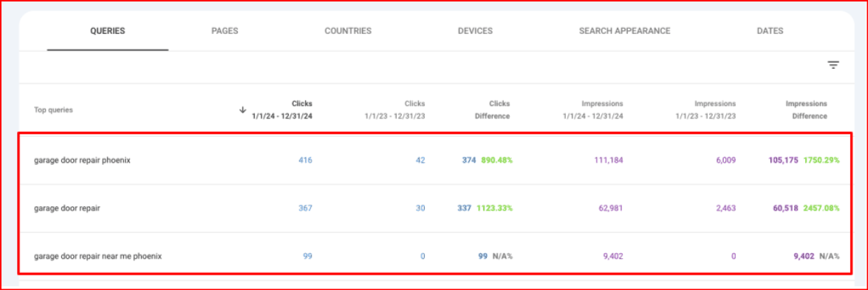The width and height of the screenshot is (868, 290).
Task: Click the 42 clicks value
Action: click(x=420, y=161)
